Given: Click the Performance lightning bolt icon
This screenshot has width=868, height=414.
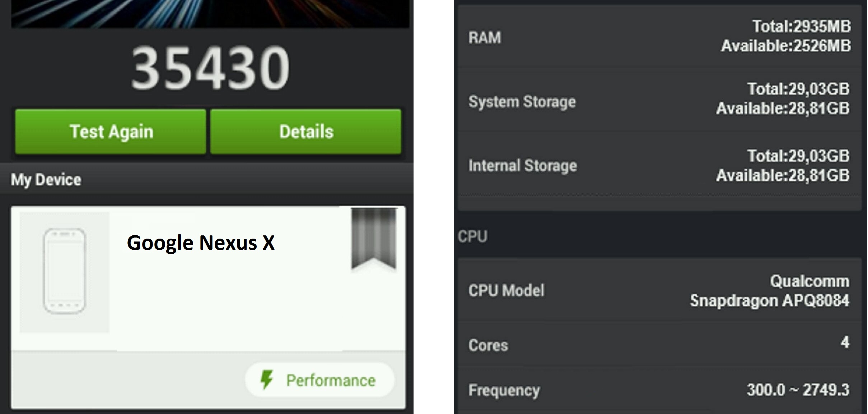Looking at the screenshot, I should point(267,380).
